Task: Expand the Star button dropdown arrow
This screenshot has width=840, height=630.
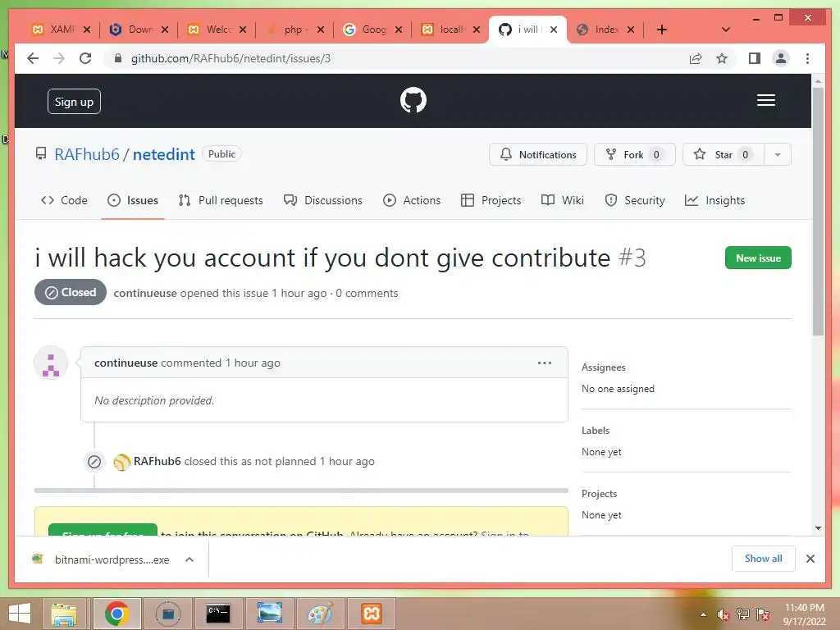Action: (x=778, y=155)
